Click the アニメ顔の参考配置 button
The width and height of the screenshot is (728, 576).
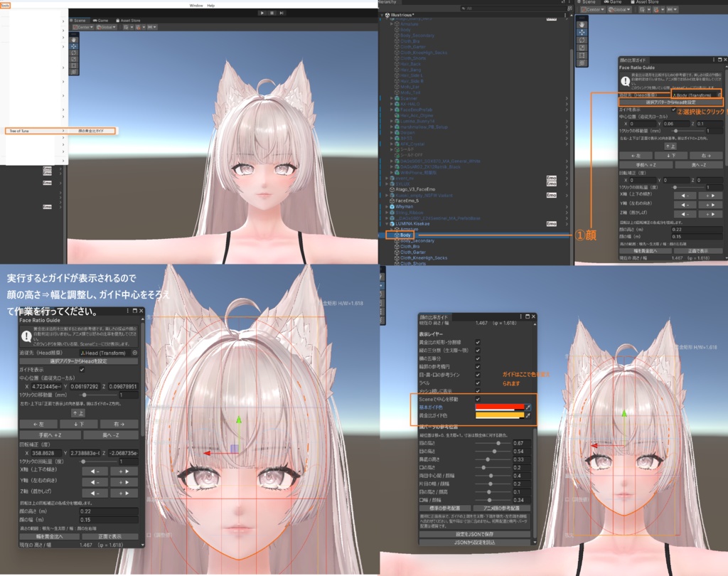point(501,508)
